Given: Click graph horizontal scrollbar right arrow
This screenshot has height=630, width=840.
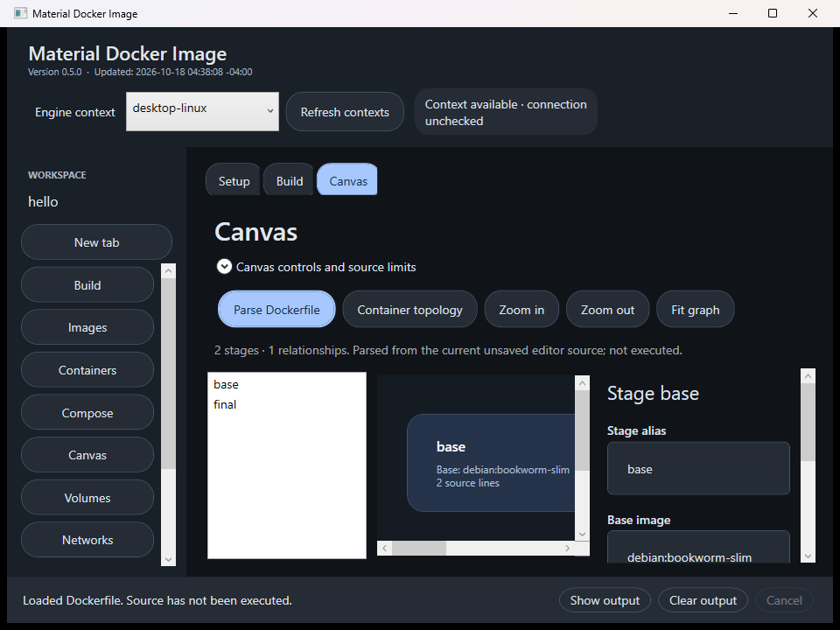Looking at the screenshot, I should point(567,548).
